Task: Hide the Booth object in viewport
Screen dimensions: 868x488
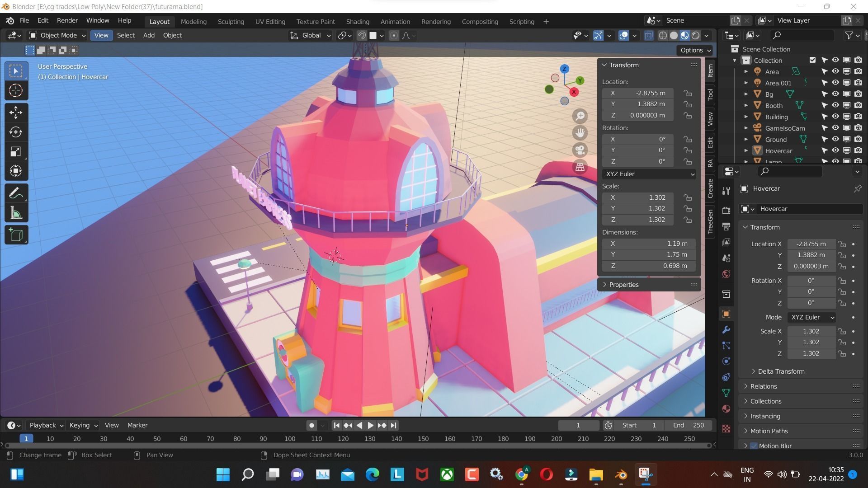Action: (835, 105)
